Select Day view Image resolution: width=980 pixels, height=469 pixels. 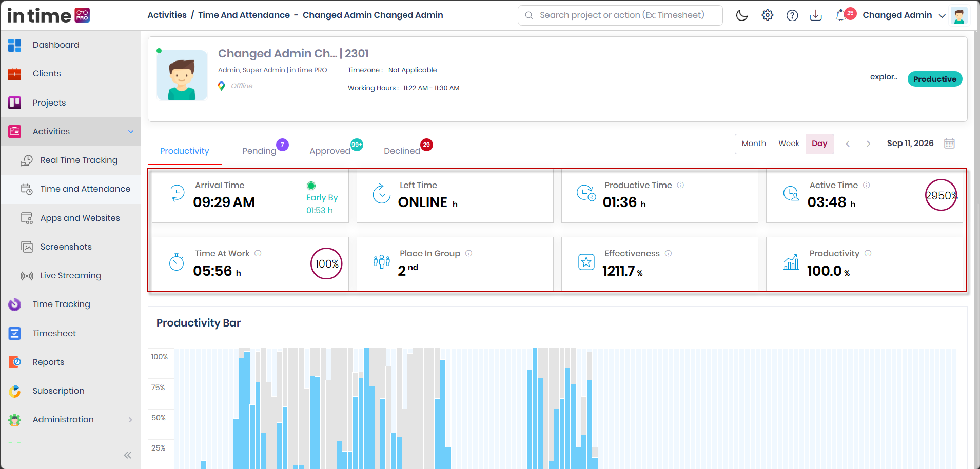click(819, 144)
